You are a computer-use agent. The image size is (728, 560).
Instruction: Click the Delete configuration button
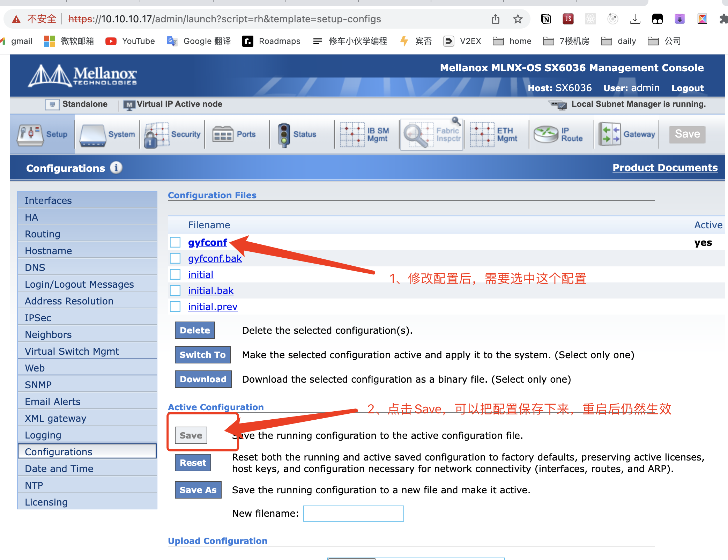(x=195, y=330)
